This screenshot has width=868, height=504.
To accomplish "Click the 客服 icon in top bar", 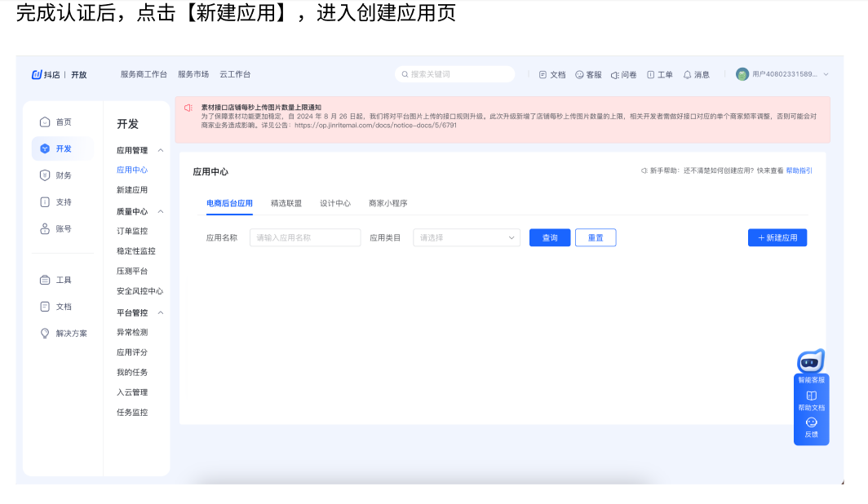I will pos(579,74).
